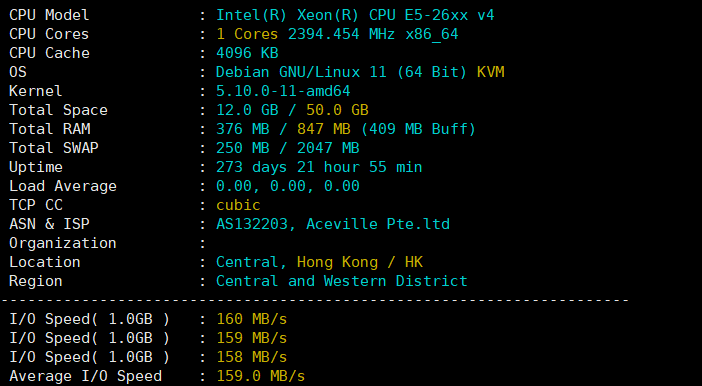Select the 158 MB/s I/O speed result
This screenshot has width=702, height=386.
point(252,357)
